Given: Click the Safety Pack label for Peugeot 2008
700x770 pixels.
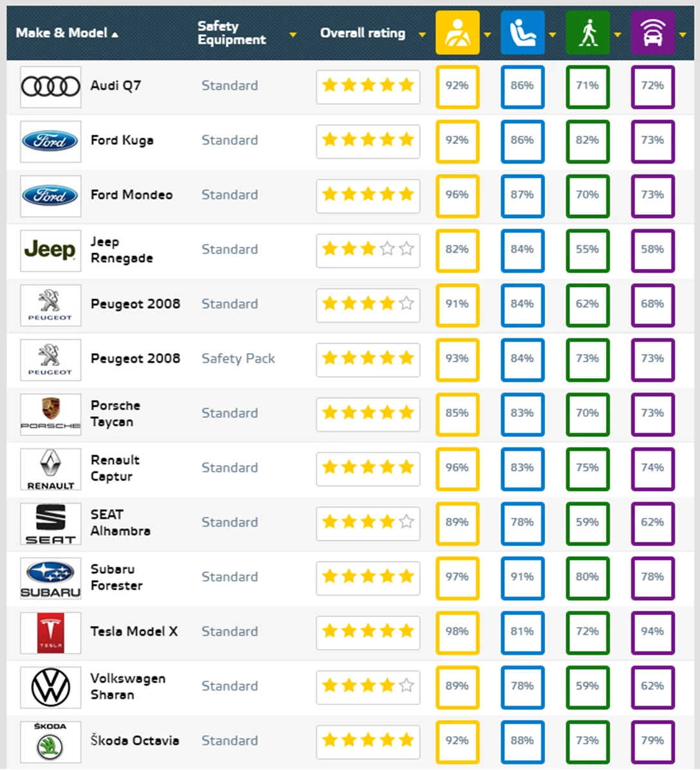Looking at the screenshot, I should point(238,359).
